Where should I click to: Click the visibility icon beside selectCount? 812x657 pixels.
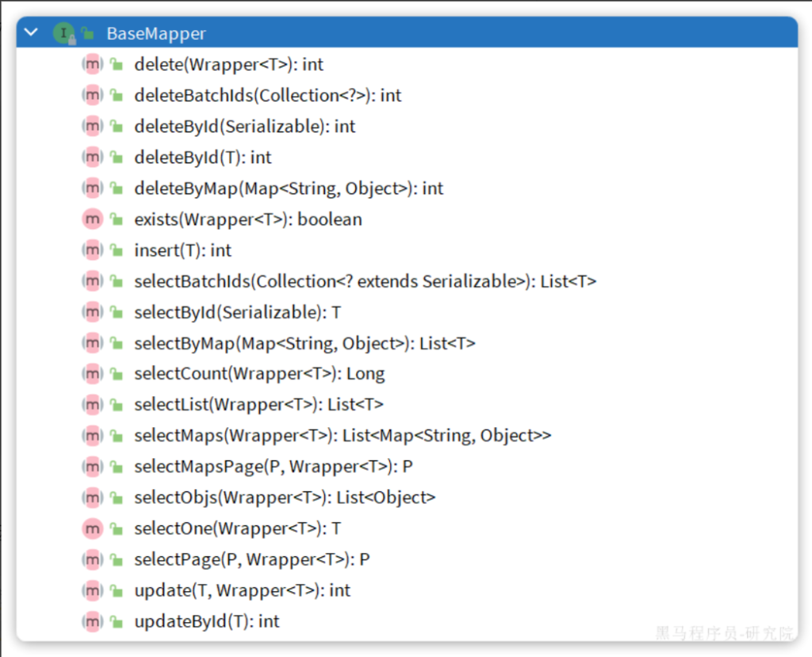click(117, 374)
